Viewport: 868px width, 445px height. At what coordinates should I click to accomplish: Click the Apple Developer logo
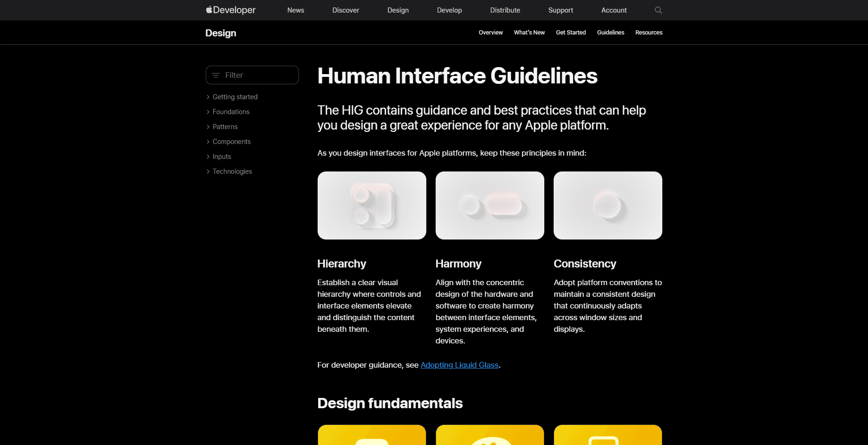230,10
